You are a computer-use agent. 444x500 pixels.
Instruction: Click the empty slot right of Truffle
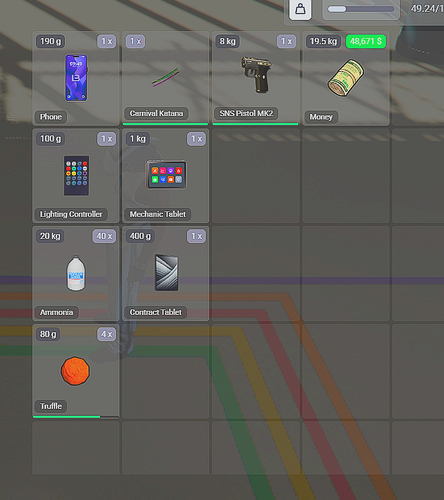point(165,371)
